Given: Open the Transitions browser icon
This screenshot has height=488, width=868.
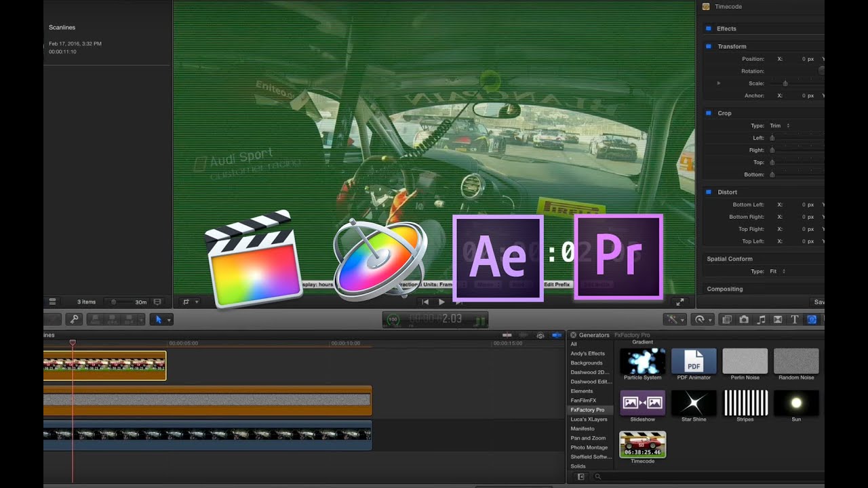Looking at the screenshot, I should click(778, 319).
